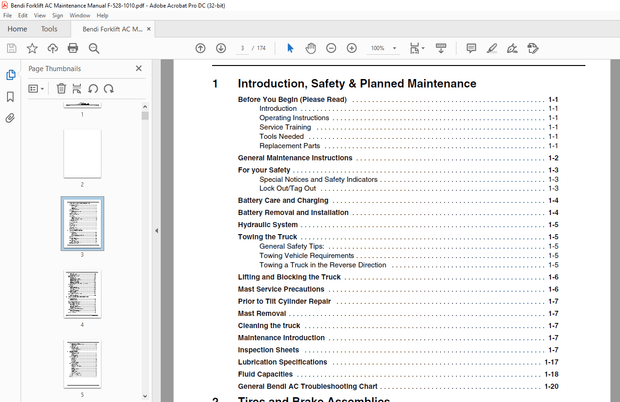Screen dimensions: 620x402
Task: Select page 4 thumbnail
Action: pos(82,294)
